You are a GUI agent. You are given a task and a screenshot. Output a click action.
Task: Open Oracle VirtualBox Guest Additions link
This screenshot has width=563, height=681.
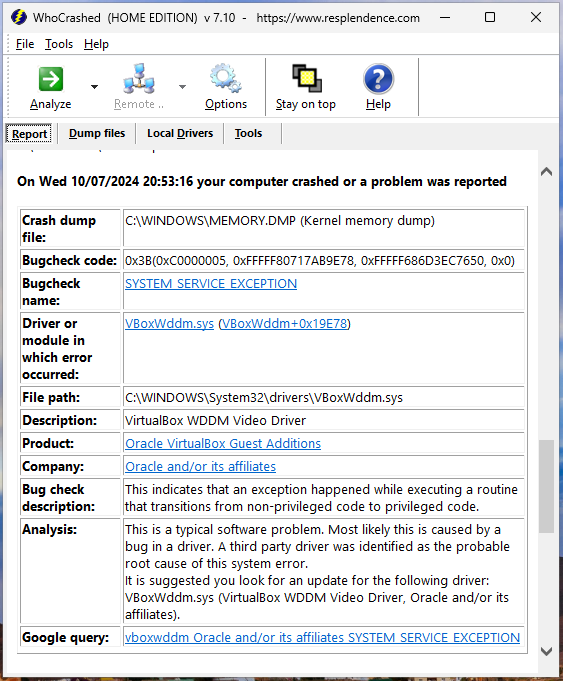pos(223,443)
